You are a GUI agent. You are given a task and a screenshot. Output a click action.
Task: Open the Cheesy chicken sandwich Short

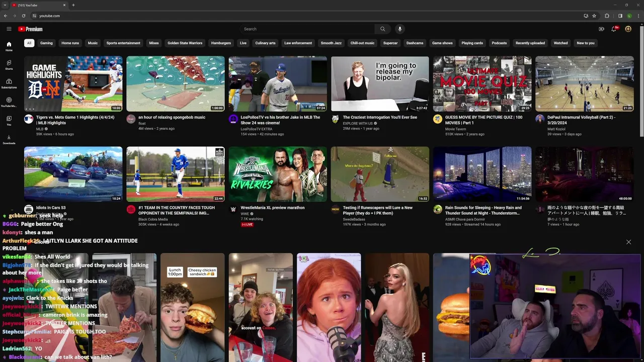(192, 308)
